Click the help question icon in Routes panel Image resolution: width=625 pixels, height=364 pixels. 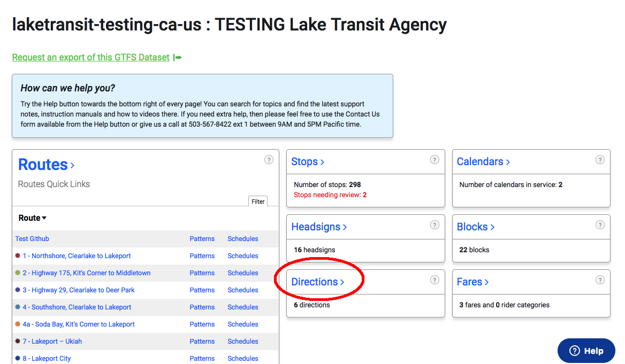[269, 160]
